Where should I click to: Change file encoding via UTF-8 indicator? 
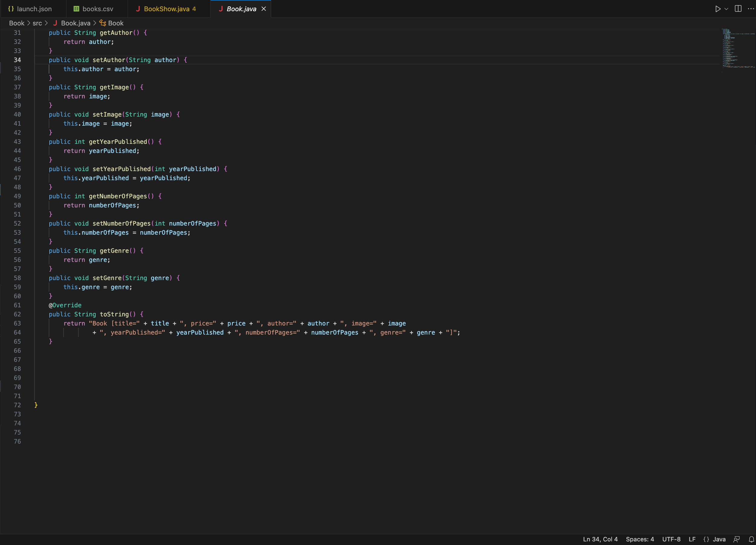671,539
